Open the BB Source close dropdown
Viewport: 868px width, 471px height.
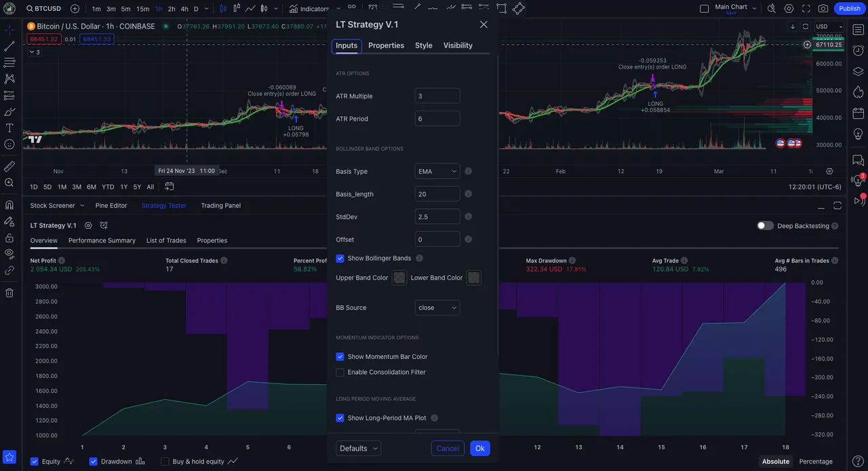[437, 307]
